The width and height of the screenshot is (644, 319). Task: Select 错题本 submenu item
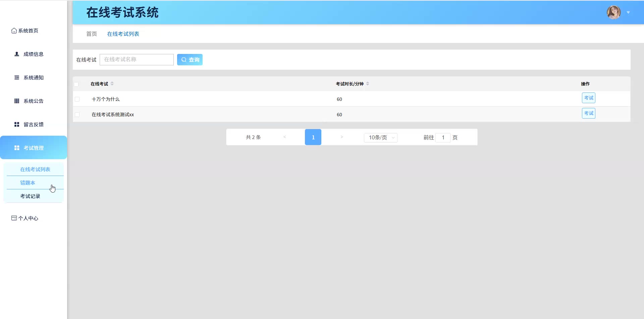tap(35, 183)
